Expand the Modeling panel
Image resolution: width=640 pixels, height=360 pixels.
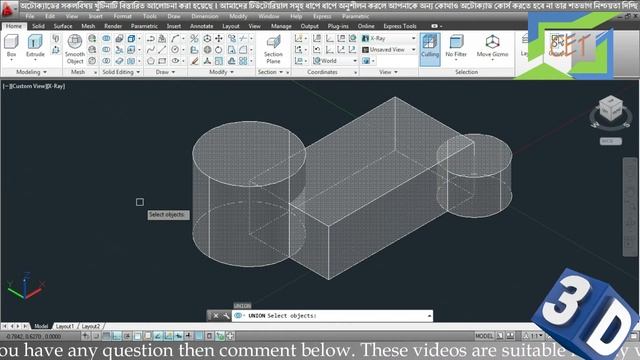pos(31,72)
